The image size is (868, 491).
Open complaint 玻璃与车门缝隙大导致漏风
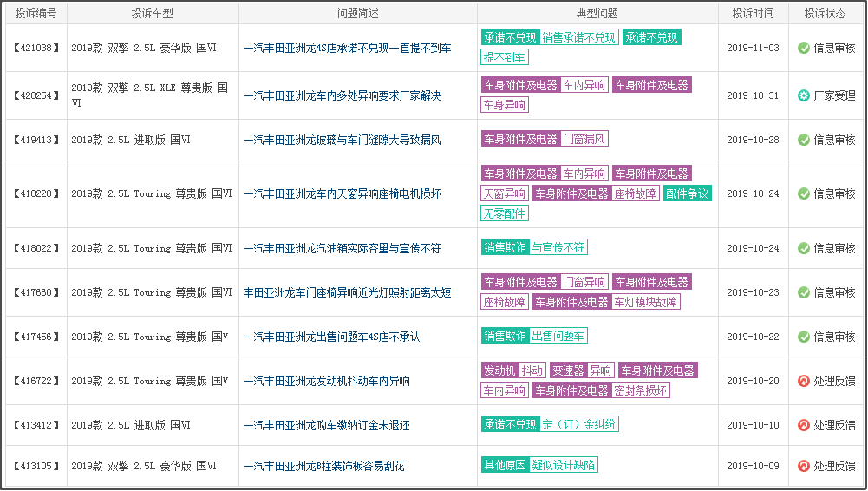tap(343, 140)
